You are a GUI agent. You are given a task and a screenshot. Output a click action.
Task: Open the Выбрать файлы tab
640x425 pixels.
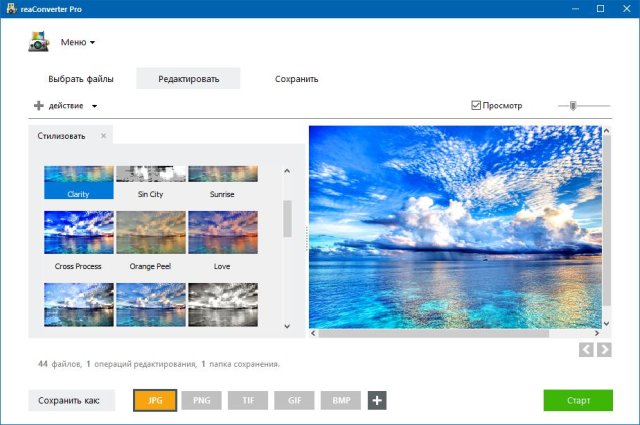81,79
